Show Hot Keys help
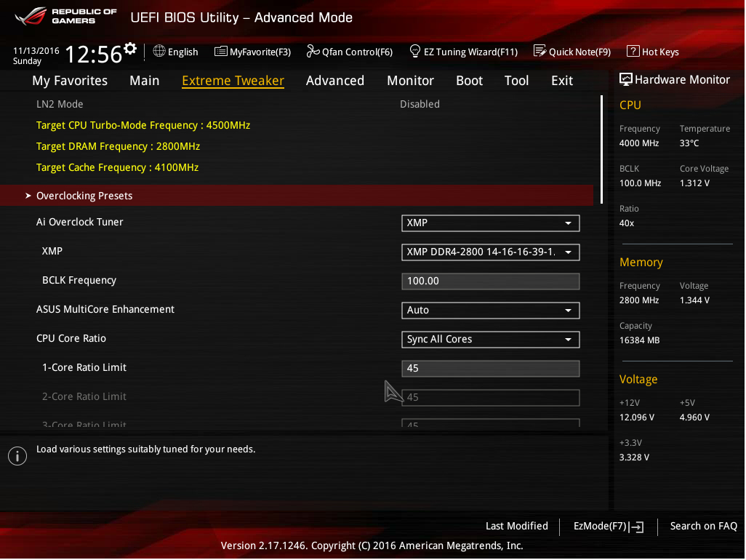Screen dimensions: 746x560 point(653,52)
